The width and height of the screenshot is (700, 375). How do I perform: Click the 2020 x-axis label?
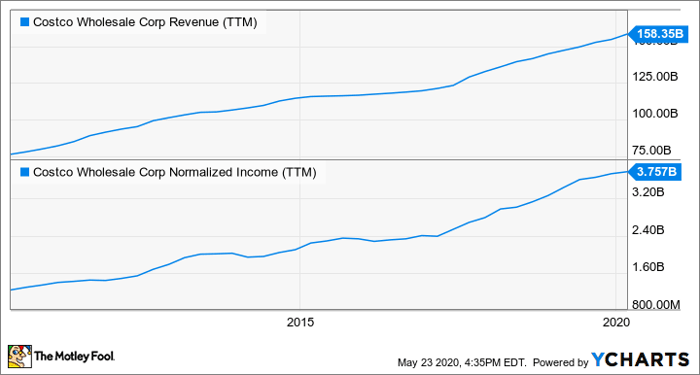click(616, 322)
